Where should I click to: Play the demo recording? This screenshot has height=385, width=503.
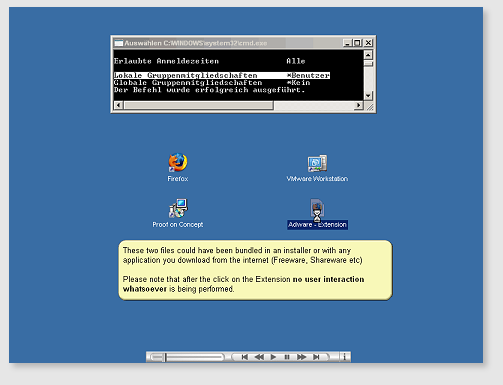click(x=273, y=357)
